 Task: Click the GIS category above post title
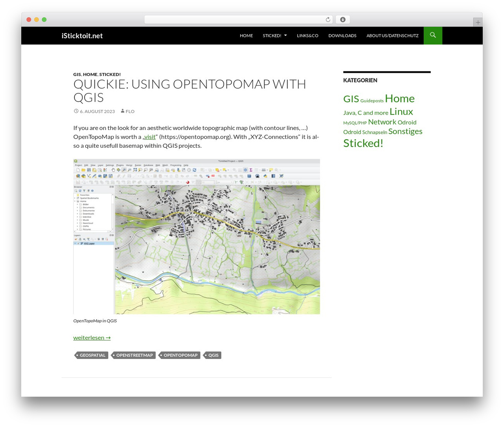(77, 74)
